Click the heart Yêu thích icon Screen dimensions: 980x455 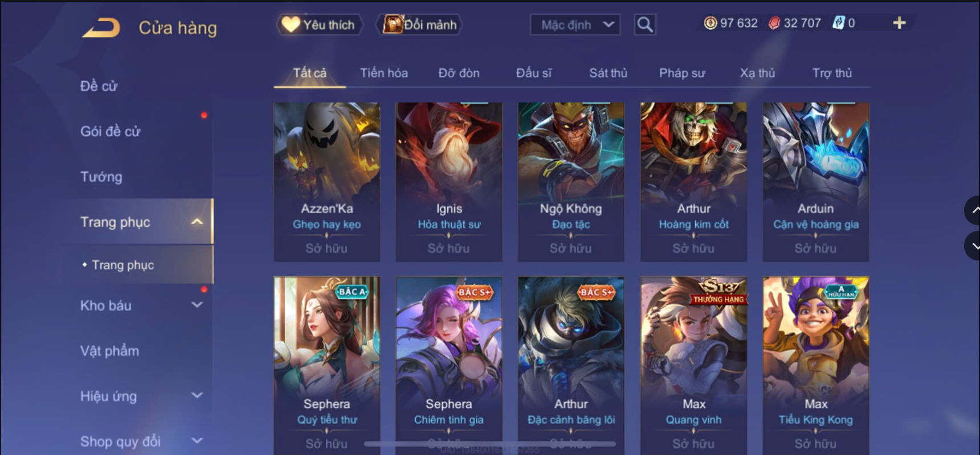tap(291, 25)
